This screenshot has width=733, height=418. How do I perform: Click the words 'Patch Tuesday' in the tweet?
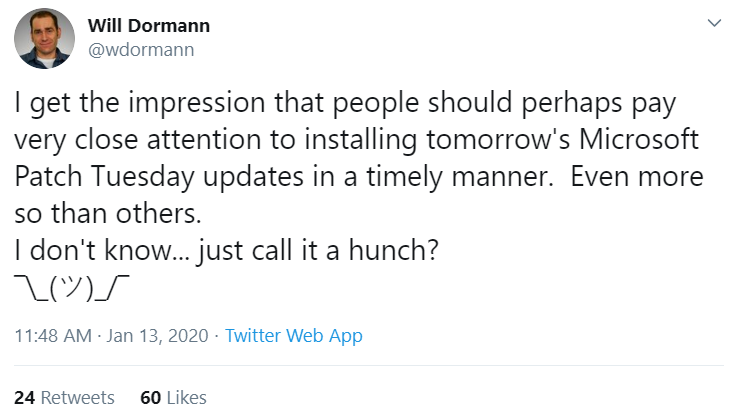[x=104, y=178]
